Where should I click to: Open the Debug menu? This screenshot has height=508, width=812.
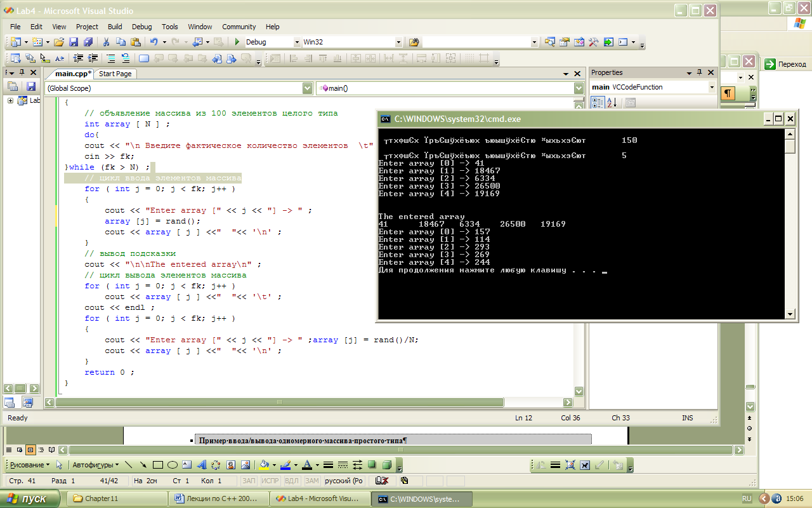click(x=142, y=27)
